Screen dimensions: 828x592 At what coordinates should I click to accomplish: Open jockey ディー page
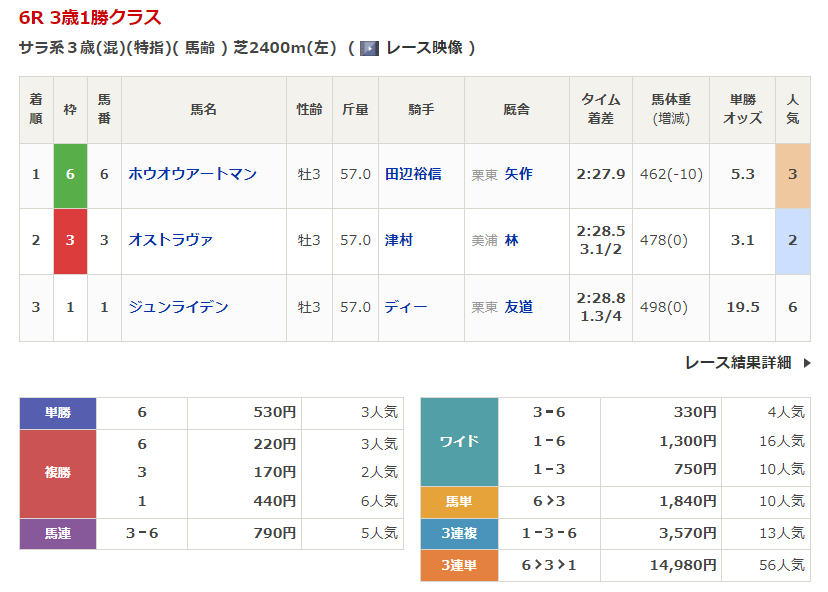406,307
